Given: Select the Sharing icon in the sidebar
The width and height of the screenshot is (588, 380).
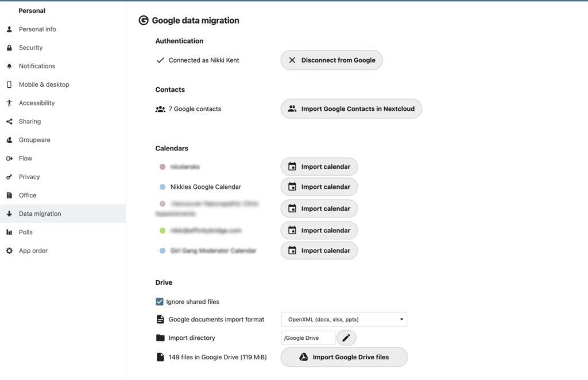Looking at the screenshot, I should coord(8,121).
